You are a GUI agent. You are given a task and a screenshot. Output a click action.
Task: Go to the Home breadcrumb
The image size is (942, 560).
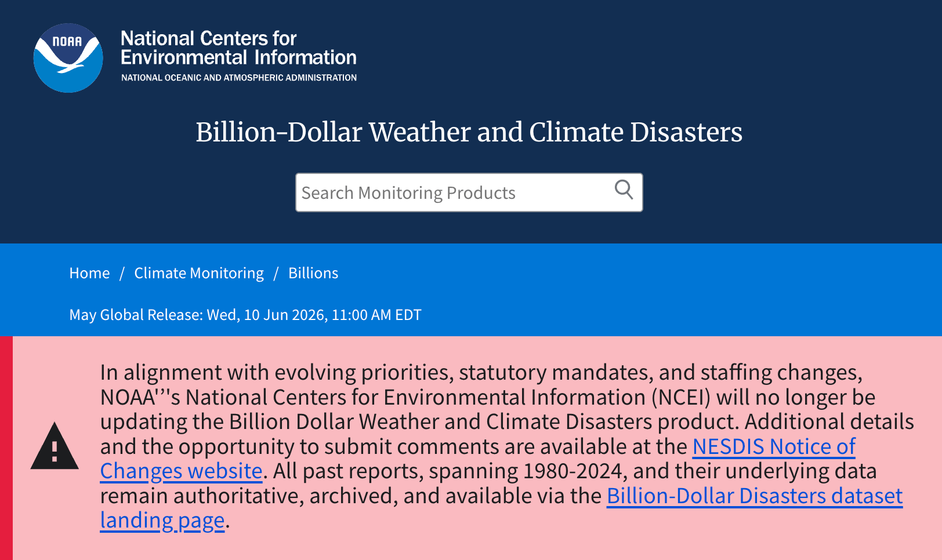89,273
